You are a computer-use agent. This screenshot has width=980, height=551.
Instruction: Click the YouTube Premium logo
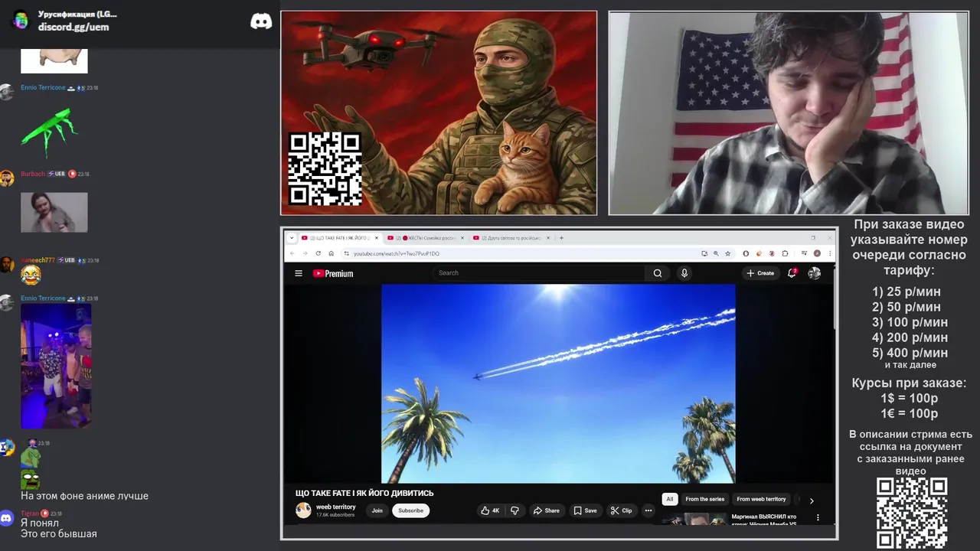tap(333, 273)
